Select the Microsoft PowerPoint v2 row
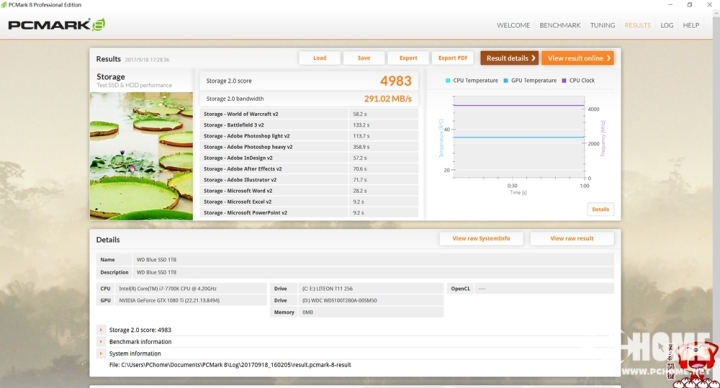720x388 pixels. [x=309, y=213]
